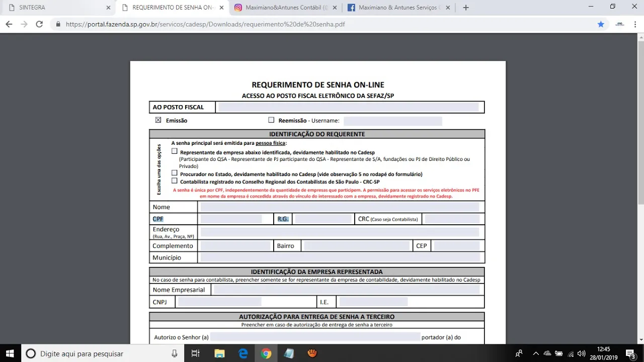Select the highlighted R.G. label

[283, 219]
